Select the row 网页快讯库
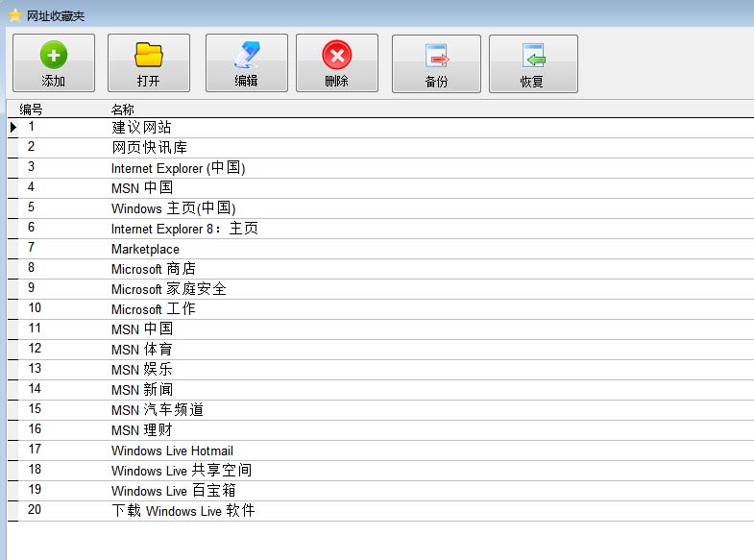Screen dimensions: 754x560 coord(380,148)
